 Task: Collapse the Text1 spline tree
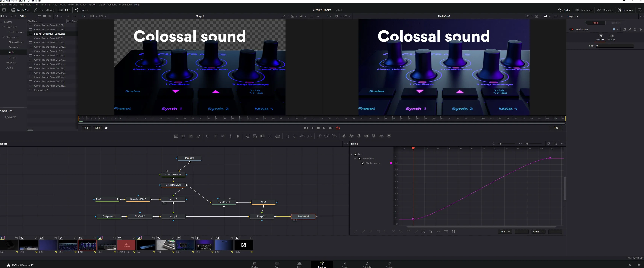pos(352,154)
